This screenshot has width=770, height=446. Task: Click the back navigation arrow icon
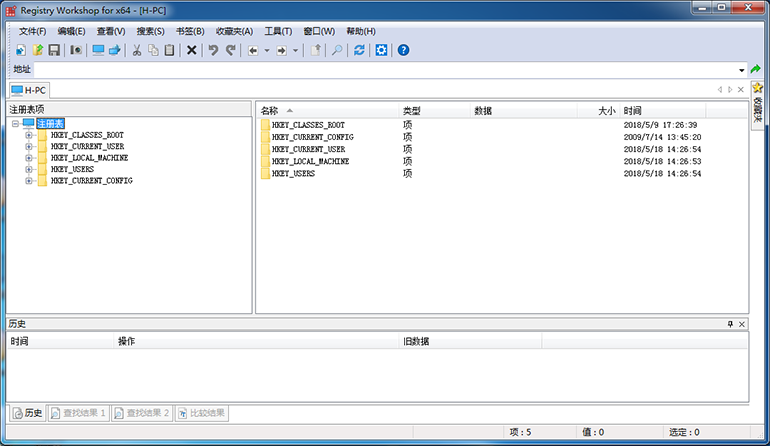coord(253,51)
